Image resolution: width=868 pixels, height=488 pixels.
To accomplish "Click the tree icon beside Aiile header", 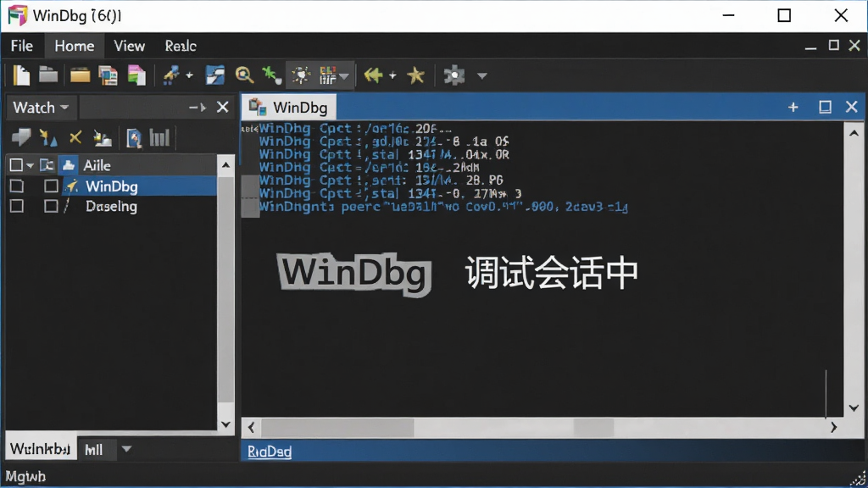I will tap(47, 165).
